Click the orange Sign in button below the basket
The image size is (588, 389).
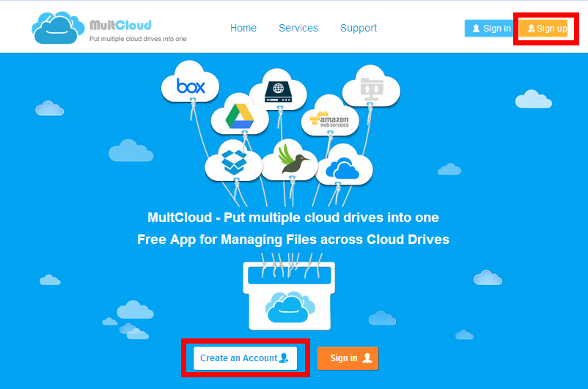tap(348, 358)
